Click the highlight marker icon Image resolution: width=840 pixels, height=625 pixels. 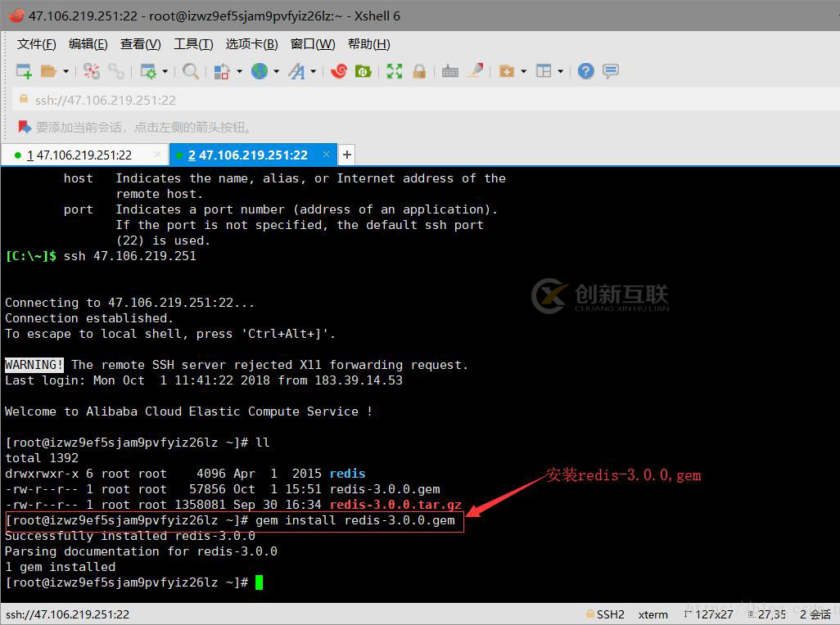click(475, 71)
